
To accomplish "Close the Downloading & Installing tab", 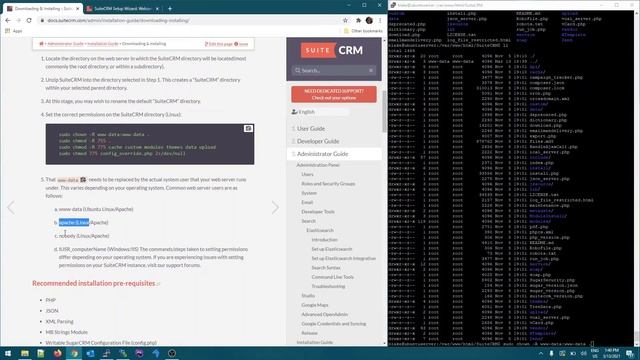I will (78, 8).
